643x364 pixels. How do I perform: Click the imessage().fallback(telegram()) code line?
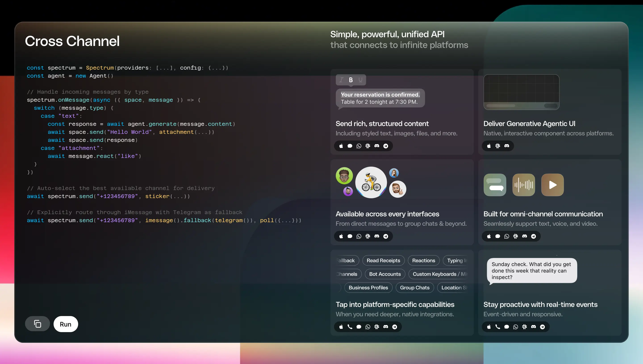[x=164, y=220]
